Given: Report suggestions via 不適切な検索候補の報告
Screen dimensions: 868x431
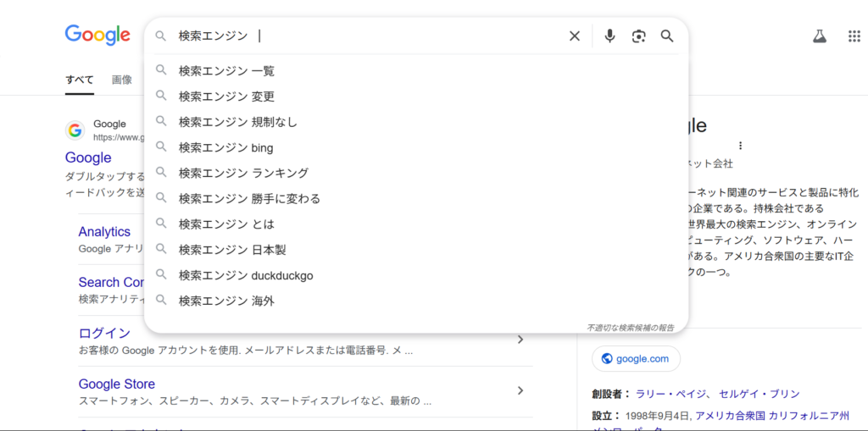Looking at the screenshot, I should [x=631, y=328].
